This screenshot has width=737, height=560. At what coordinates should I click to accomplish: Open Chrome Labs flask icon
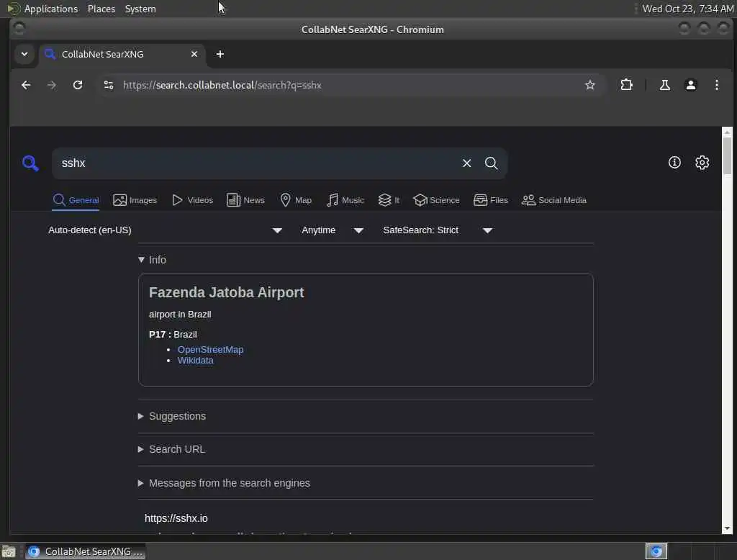tap(664, 85)
